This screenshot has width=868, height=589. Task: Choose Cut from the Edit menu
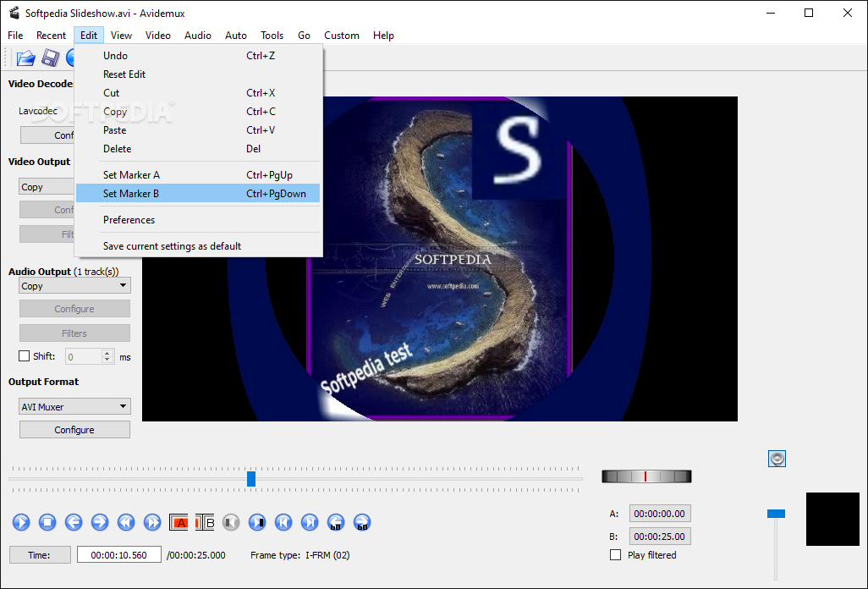[198, 93]
